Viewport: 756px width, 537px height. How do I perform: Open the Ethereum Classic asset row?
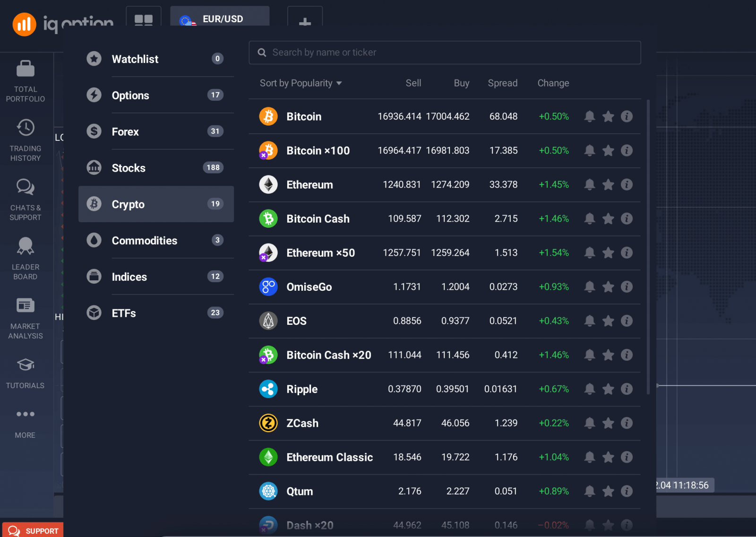(445, 457)
